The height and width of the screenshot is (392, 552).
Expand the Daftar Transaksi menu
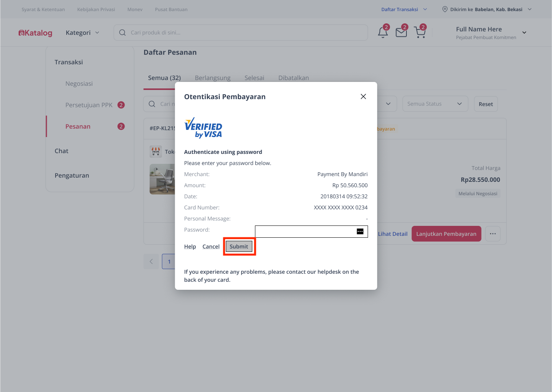click(404, 9)
